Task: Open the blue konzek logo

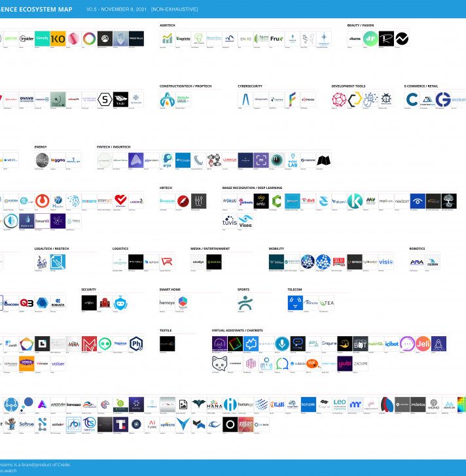Action: tap(309, 404)
